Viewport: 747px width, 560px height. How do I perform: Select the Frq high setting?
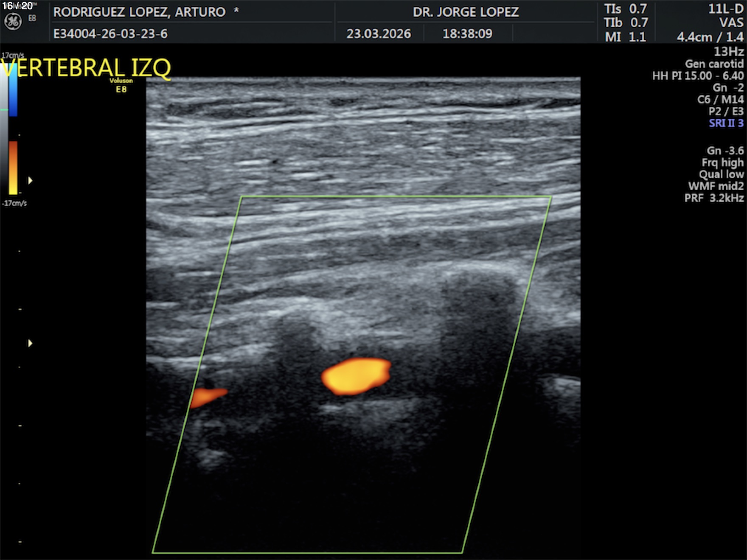tap(722, 162)
